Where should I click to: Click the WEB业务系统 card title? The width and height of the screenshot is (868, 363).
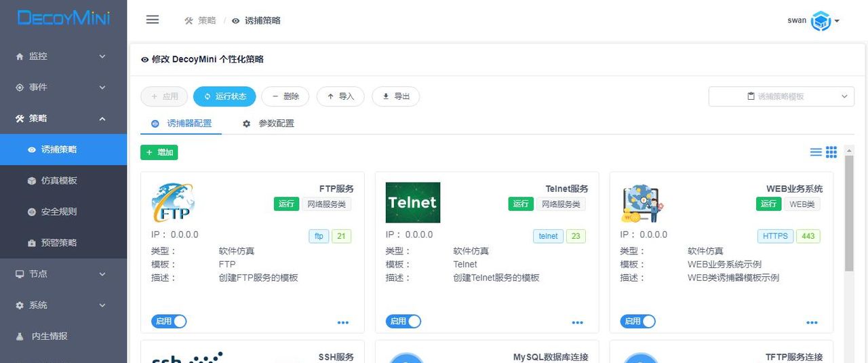(x=795, y=189)
